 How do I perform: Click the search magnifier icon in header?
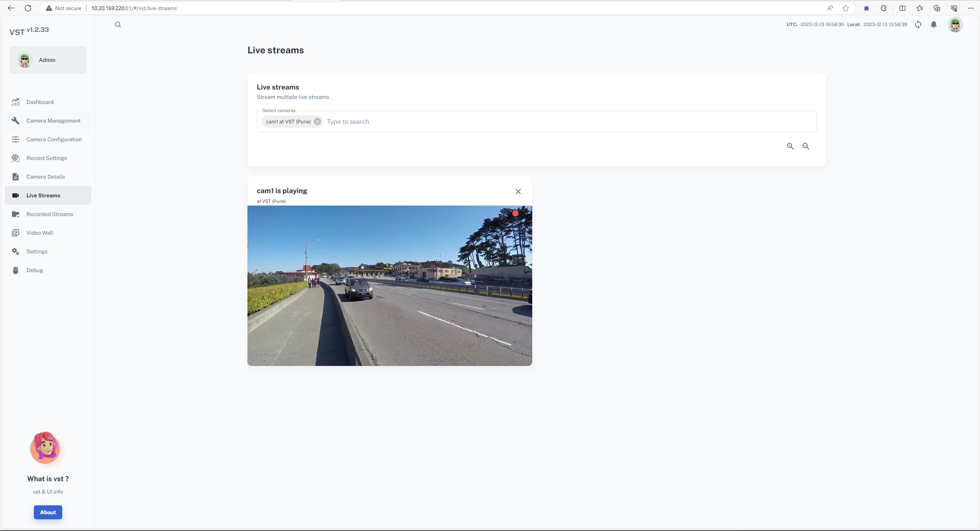(118, 25)
